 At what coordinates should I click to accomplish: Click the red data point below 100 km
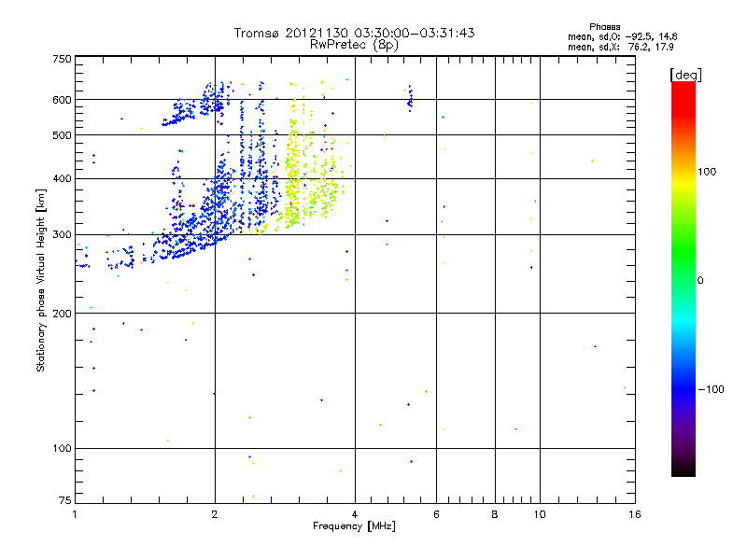411,461
